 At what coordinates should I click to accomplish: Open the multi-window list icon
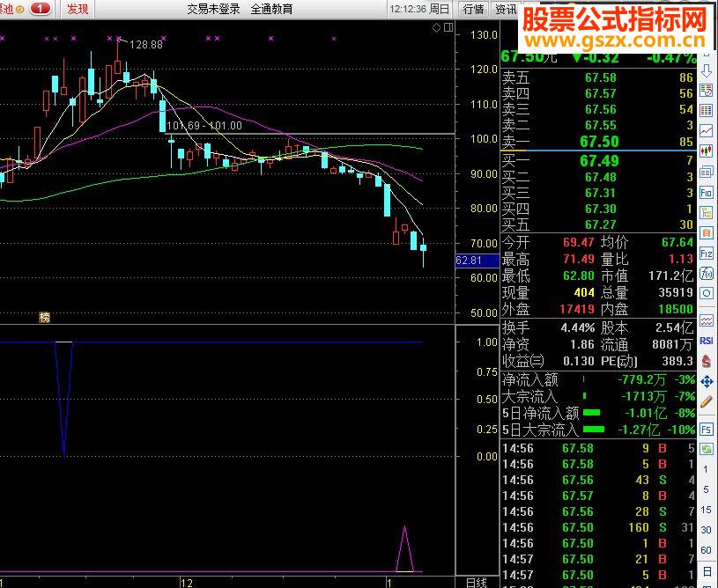click(706, 172)
